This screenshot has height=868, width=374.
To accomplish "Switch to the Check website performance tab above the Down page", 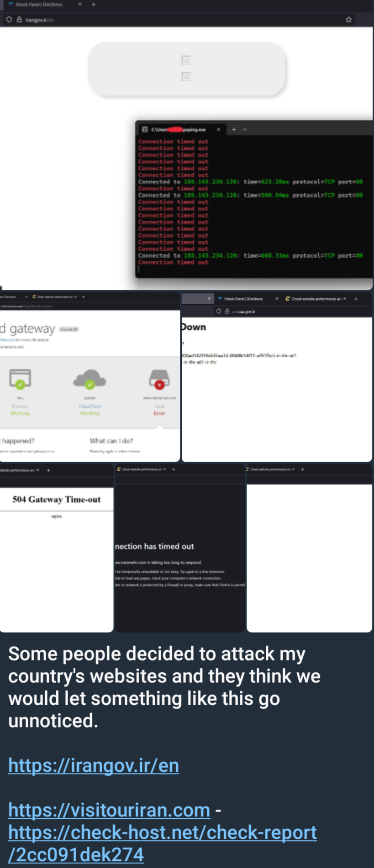I will pos(315,299).
